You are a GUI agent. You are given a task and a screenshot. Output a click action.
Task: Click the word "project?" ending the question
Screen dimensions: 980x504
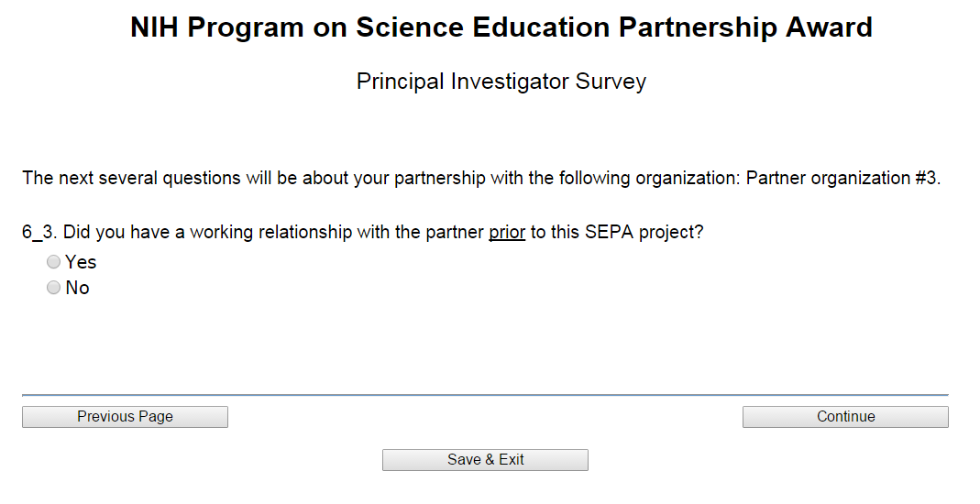671,232
